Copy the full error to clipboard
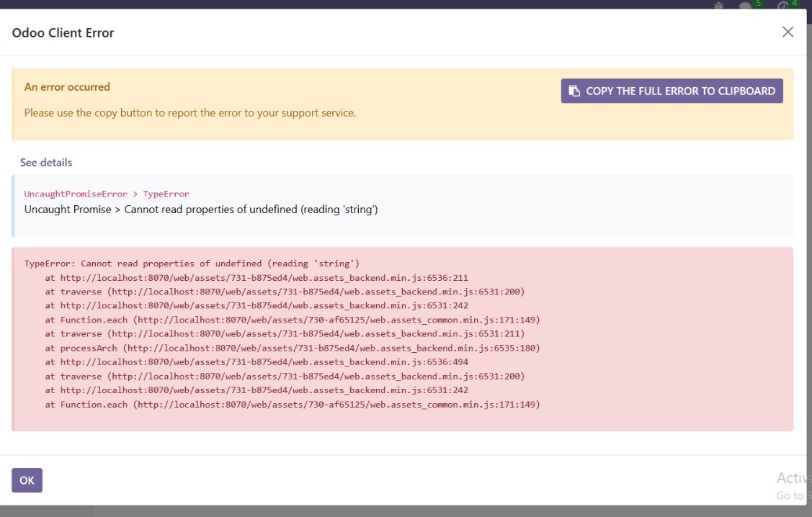Image resolution: width=812 pixels, height=517 pixels. 672,91
